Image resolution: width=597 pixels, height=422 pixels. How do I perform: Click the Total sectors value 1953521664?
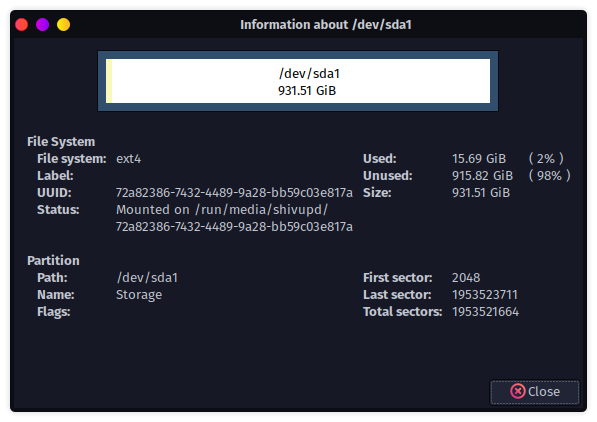(x=485, y=312)
